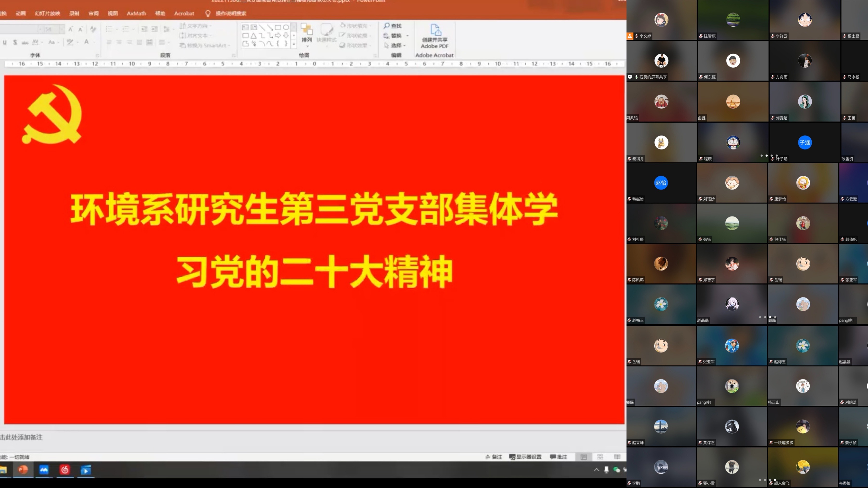
Task: Switch to the 视图 ribbon tab
Action: (112, 13)
